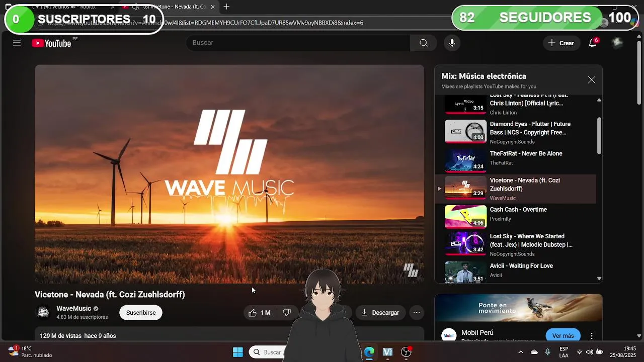Click the OneDrive cloud tray icon

pyautogui.click(x=534, y=352)
